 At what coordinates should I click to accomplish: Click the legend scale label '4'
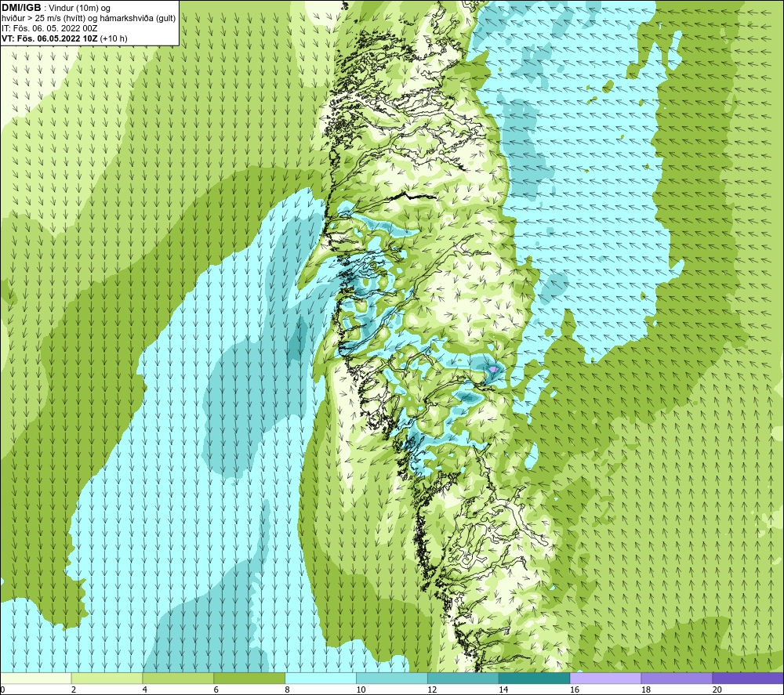pyautogui.click(x=144, y=690)
